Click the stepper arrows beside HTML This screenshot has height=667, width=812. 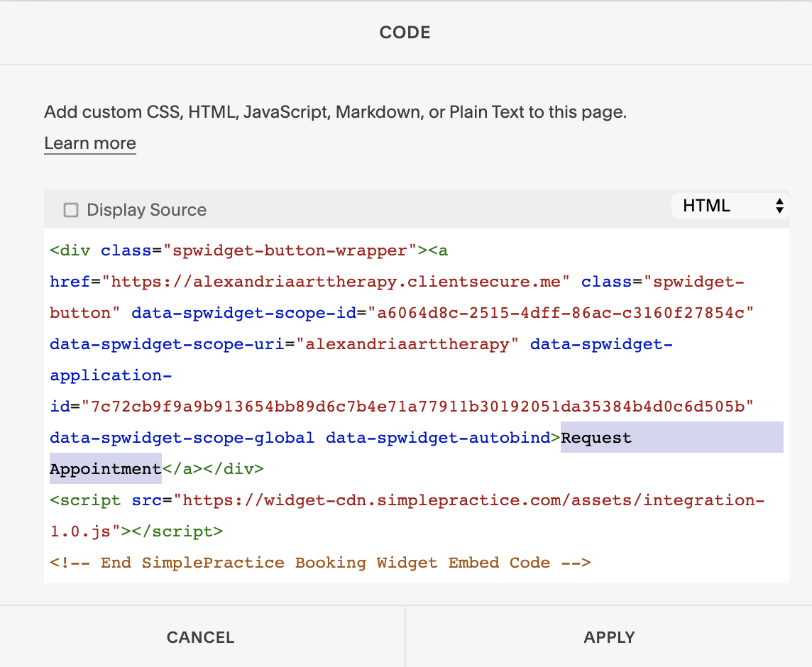pos(779,205)
